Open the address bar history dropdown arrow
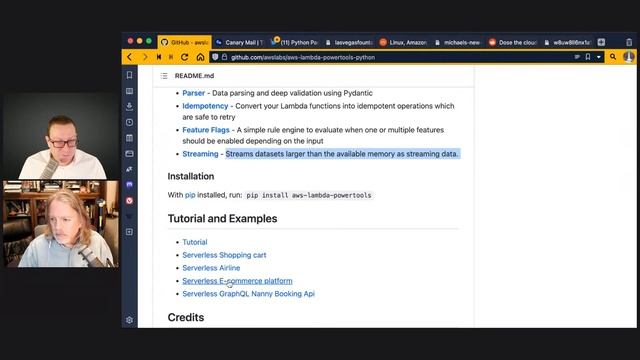The height and width of the screenshot is (360, 640). [x=599, y=57]
